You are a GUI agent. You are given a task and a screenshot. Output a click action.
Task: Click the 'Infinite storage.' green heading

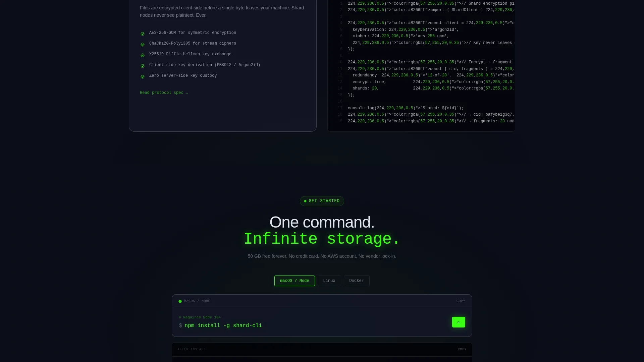tap(322, 239)
